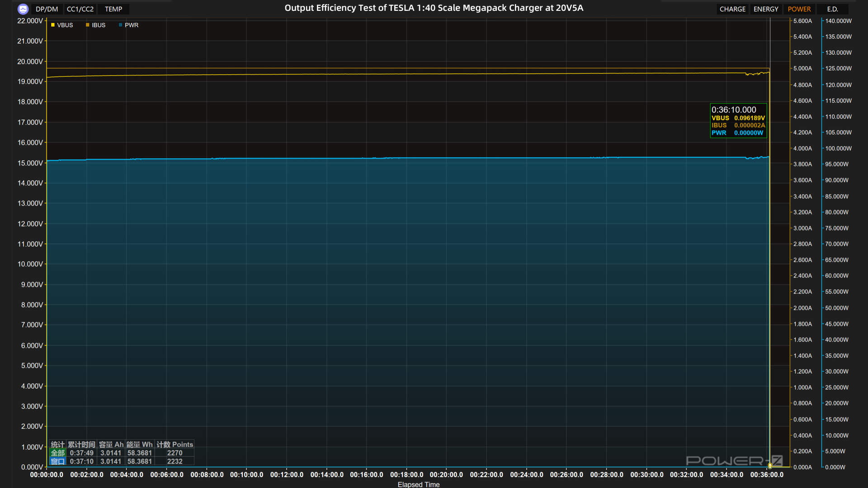Click the 15.000V voltage axis label
Image resolution: width=868 pixels, height=488 pixels.
30,163
